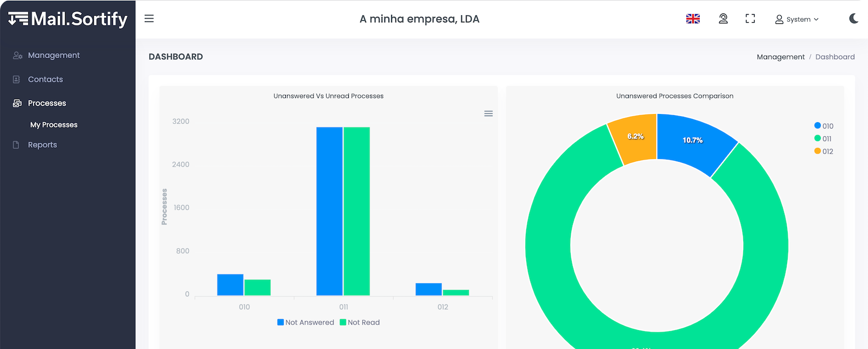868x349 pixels.
Task: Click the Mail.Sortify logo
Action: (x=68, y=19)
